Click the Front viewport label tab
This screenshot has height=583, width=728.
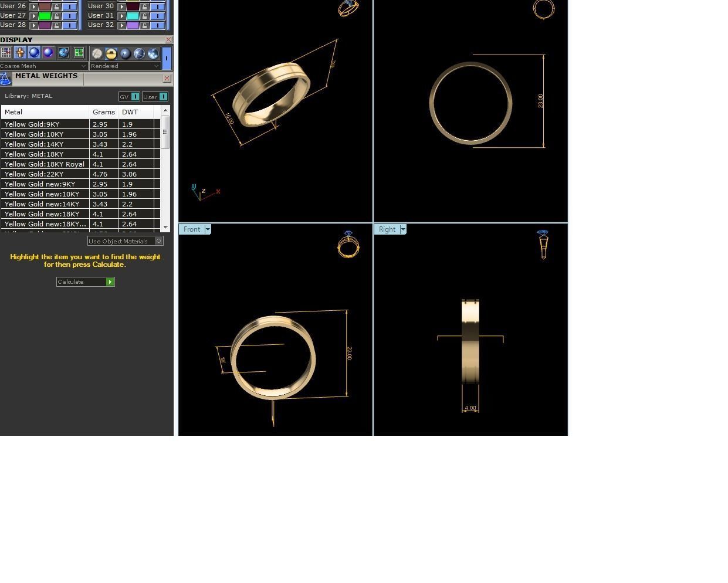point(192,229)
